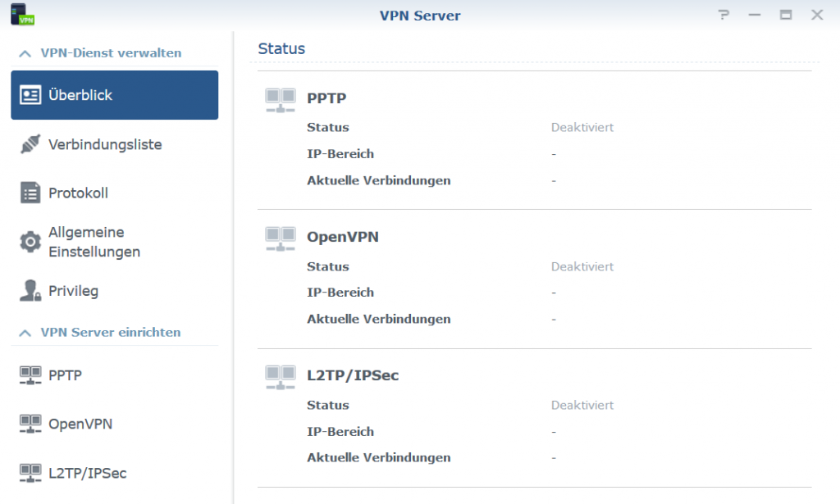The width and height of the screenshot is (840, 504).
Task: Click the PPTP network icon in Status
Action: point(279,98)
